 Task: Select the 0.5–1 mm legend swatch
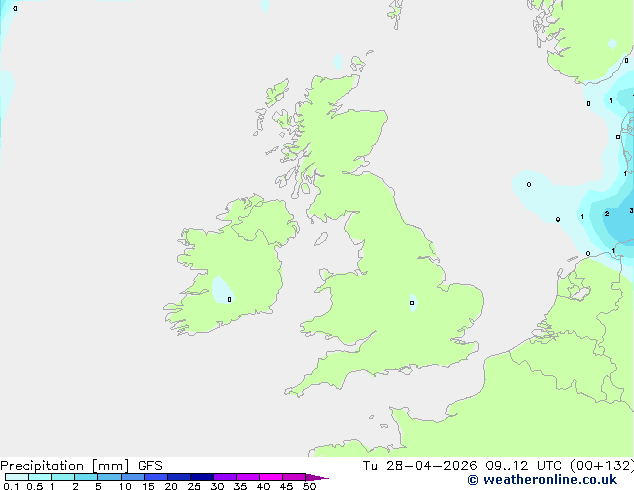point(40,477)
